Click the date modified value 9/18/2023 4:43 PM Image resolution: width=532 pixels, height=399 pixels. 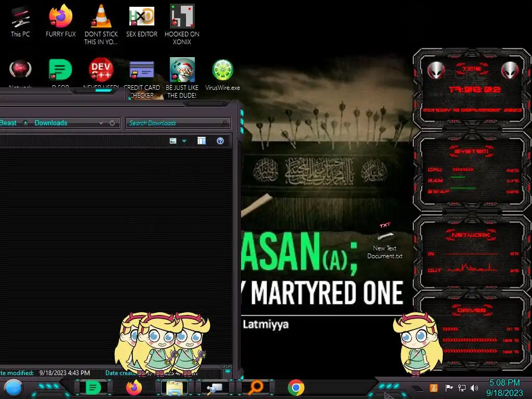pos(64,373)
